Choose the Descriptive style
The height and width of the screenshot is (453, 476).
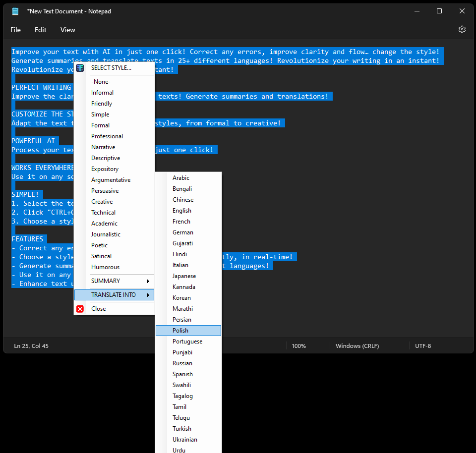115,158
